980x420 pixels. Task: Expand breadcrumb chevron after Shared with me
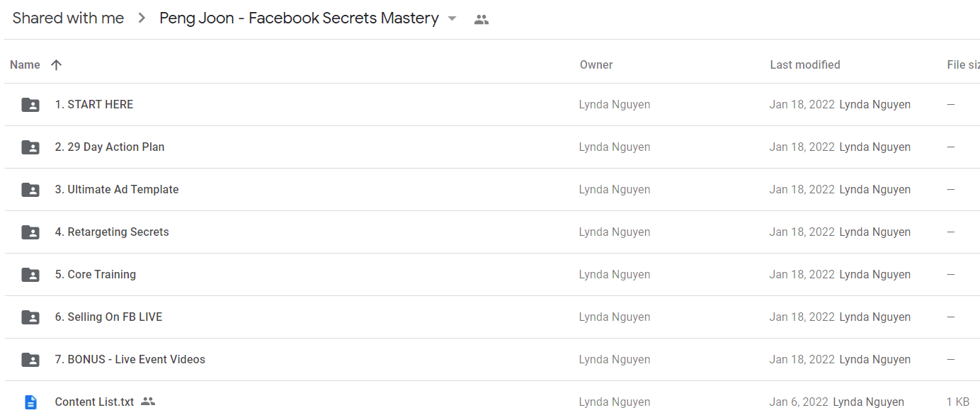click(x=142, y=18)
